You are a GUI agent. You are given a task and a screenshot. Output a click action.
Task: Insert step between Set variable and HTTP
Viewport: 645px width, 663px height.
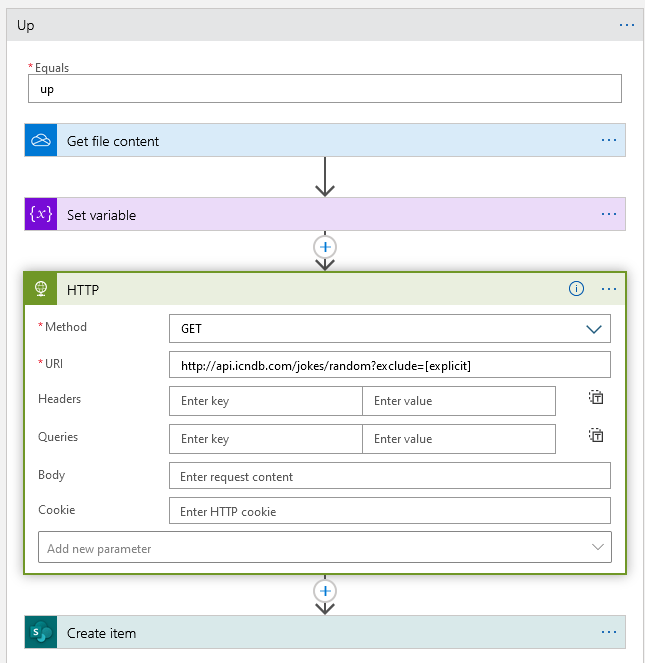click(325, 246)
